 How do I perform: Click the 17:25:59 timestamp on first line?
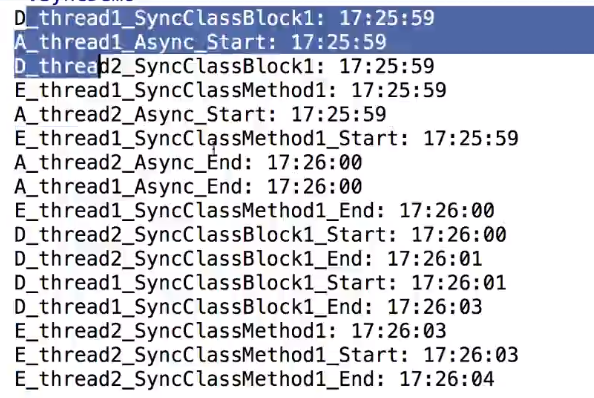click(387, 18)
